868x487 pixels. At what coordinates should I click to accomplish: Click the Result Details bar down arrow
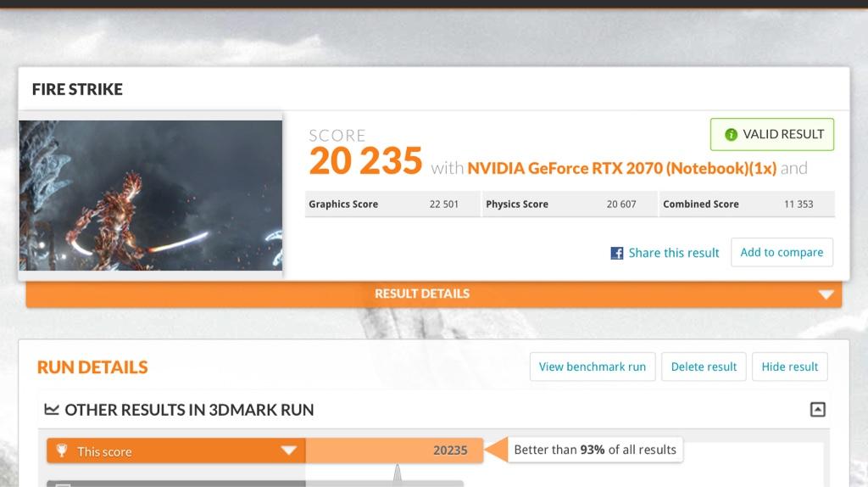pyautogui.click(x=826, y=294)
